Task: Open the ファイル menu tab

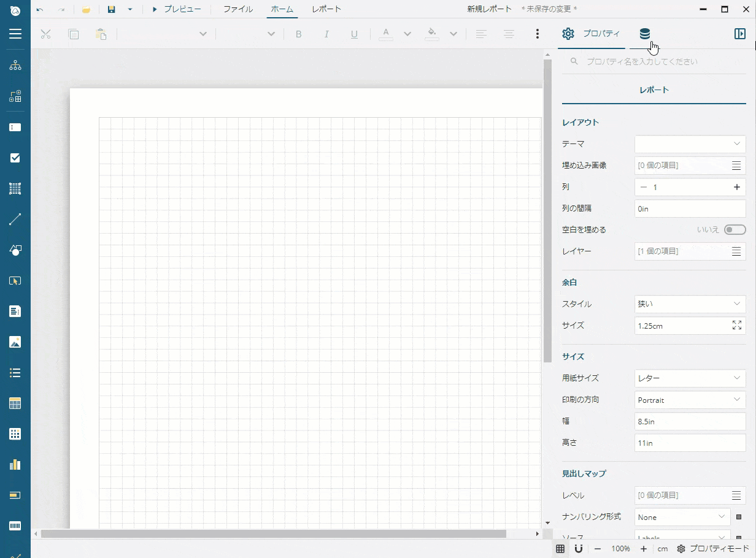Action: [238, 9]
